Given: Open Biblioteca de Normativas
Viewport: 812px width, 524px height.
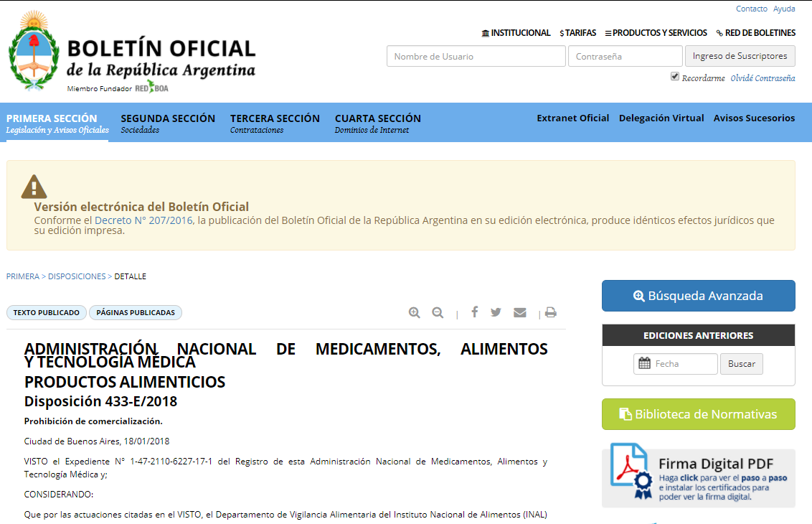Looking at the screenshot, I should click(x=698, y=414).
